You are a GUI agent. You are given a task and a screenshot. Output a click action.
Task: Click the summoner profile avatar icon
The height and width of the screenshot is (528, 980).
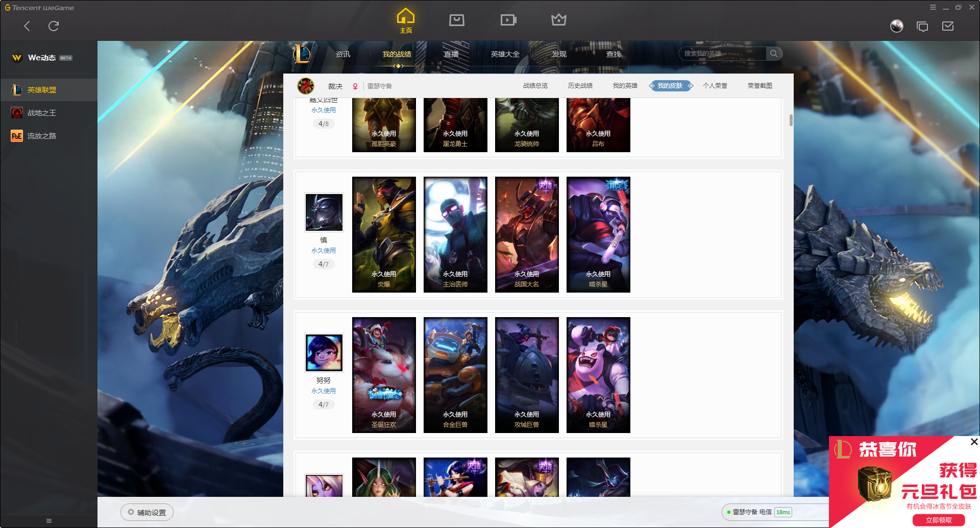click(x=306, y=86)
